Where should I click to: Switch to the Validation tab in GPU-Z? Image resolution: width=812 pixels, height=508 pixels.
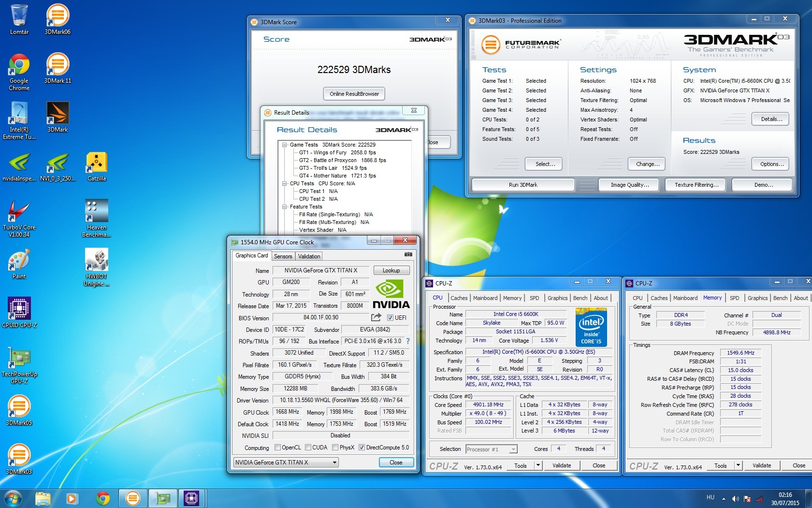309,256
